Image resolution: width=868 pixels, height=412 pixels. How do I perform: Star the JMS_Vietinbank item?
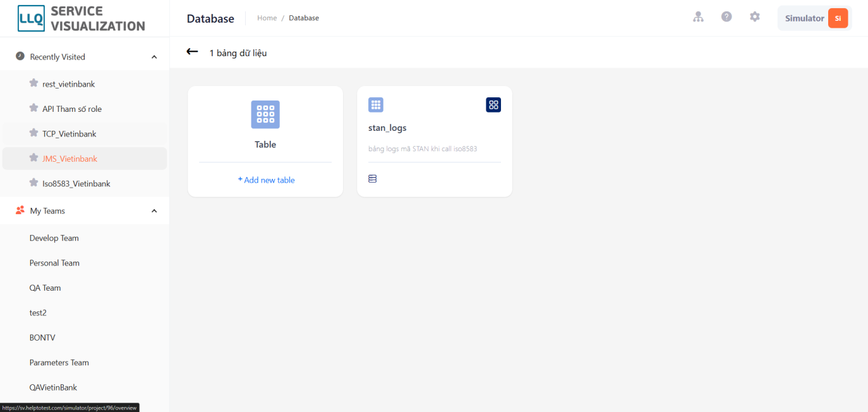(x=34, y=158)
